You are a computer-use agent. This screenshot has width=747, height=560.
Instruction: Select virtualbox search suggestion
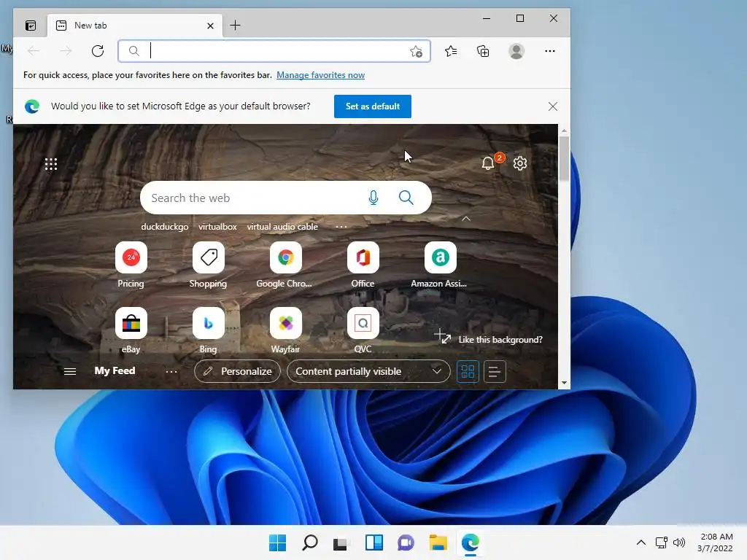coord(217,227)
